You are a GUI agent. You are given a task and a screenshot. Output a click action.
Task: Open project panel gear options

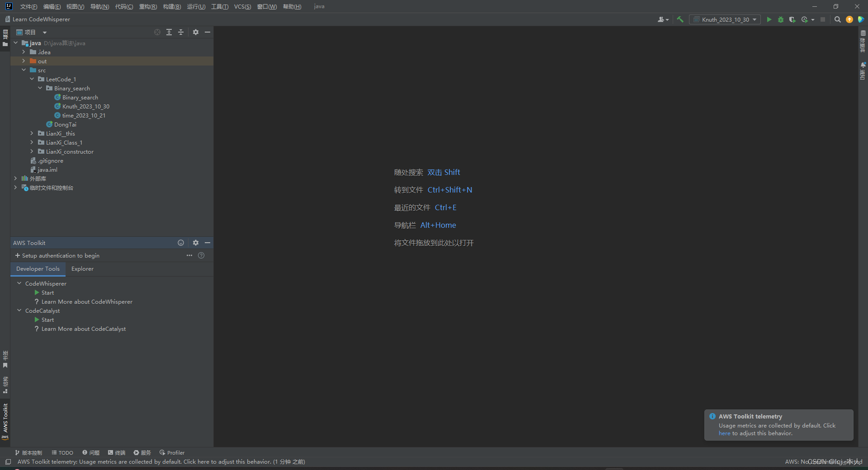(x=196, y=32)
